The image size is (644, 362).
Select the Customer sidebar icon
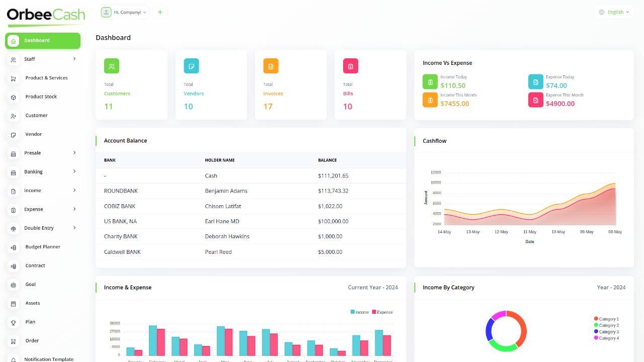[14, 115]
